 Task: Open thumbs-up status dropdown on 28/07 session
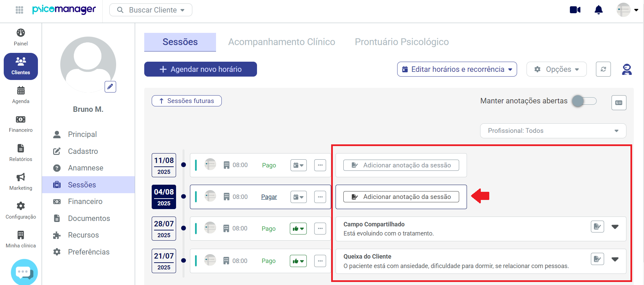(x=298, y=229)
